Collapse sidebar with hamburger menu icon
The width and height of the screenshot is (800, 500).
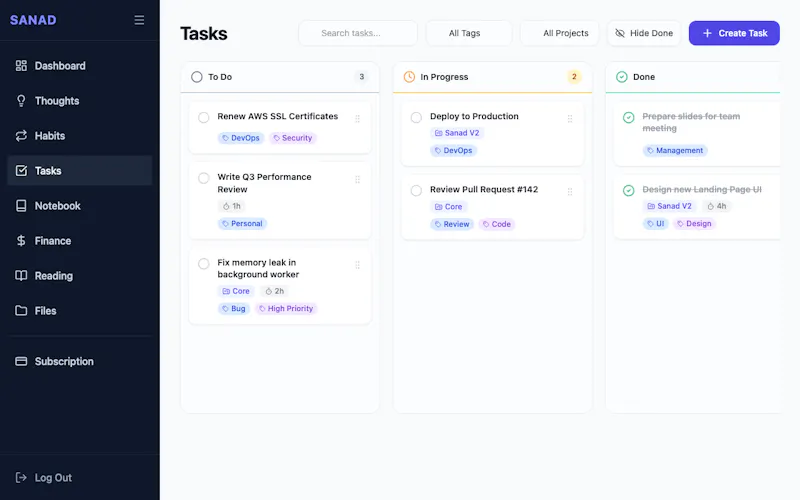point(139,20)
